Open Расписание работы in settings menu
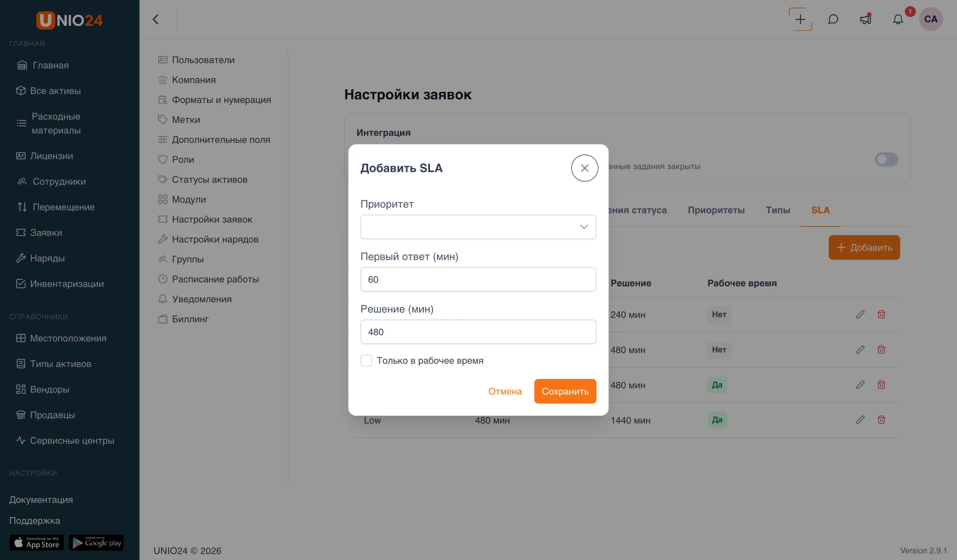This screenshot has width=957, height=560. pos(215,279)
